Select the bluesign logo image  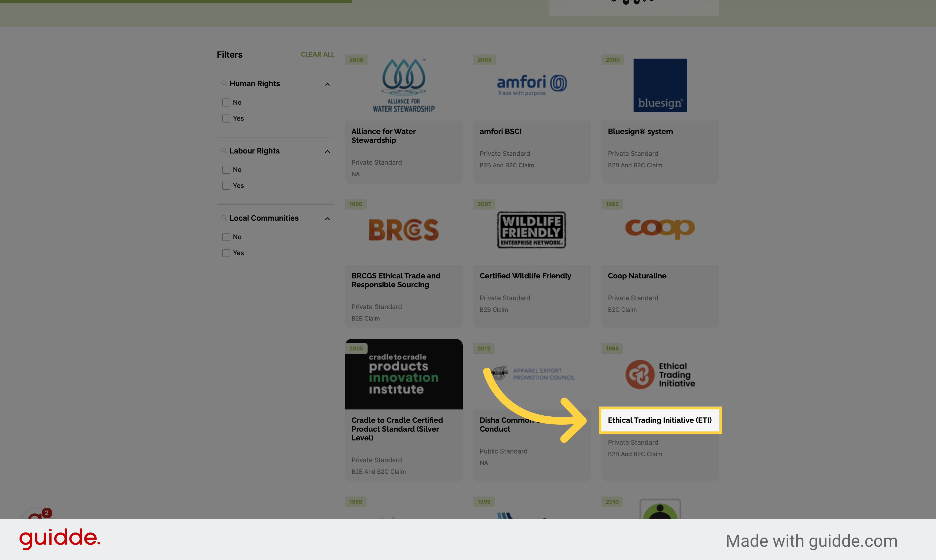point(660,85)
